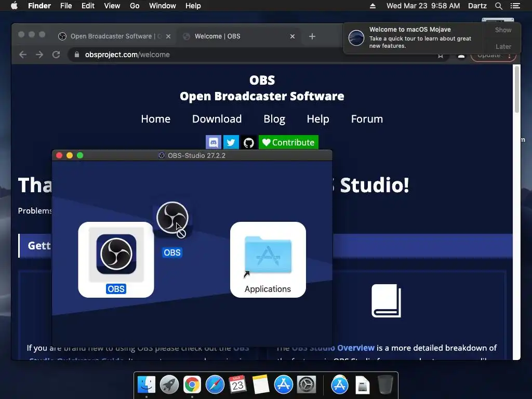This screenshot has width=532, height=399.
Task: Open the Go menu
Action: coord(135,6)
